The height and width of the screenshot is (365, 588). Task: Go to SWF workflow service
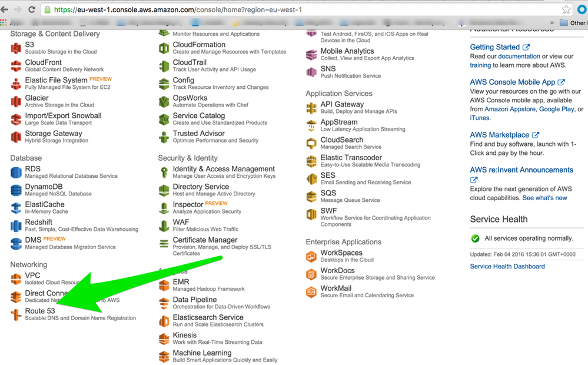pyautogui.click(x=328, y=211)
